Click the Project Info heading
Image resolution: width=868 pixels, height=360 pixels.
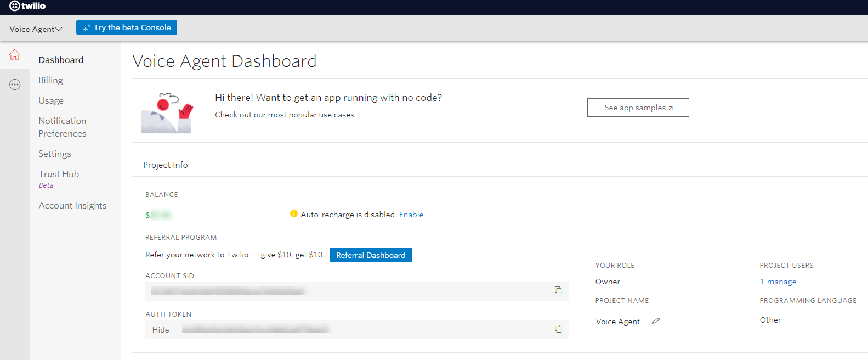coord(166,165)
